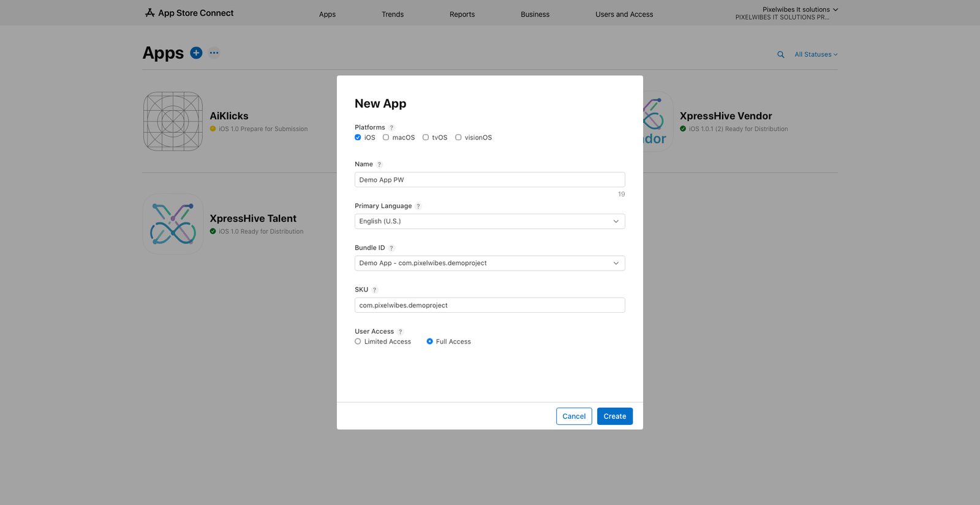Click the Platforms help question mark
This screenshot has height=505, width=980.
tap(392, 128)
